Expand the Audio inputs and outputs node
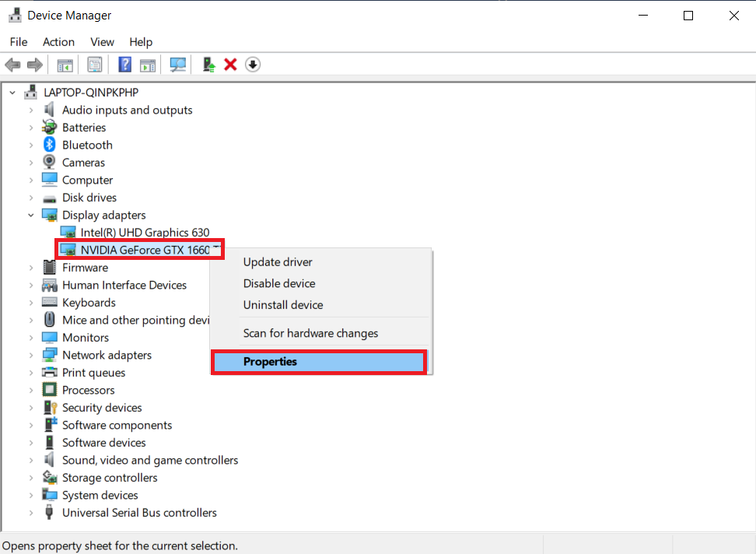The image size is (756, 554). point(31,110)
